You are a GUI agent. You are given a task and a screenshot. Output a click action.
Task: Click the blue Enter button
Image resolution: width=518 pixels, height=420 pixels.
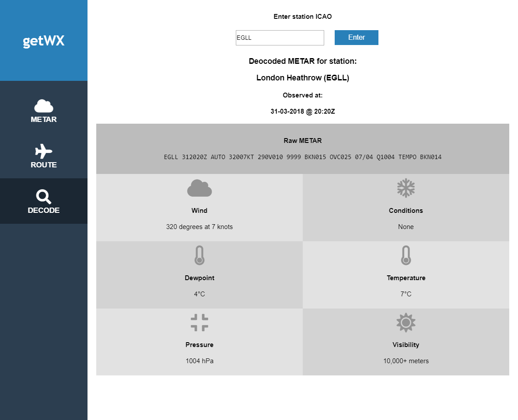point(357,38)
